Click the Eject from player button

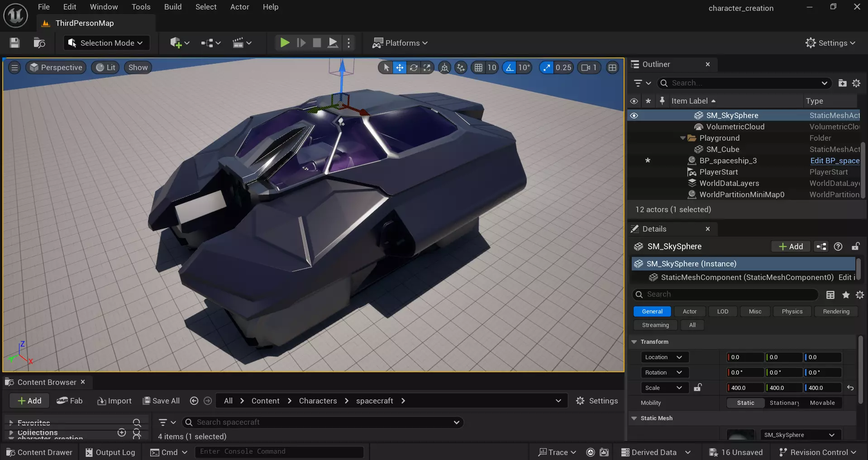(x=333, y=43)
